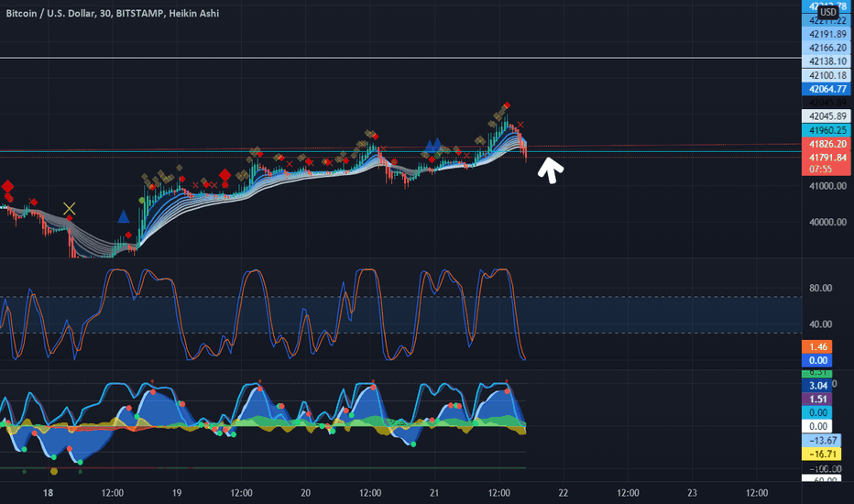
Task: Click the 41791.84 current price label
Action: (x=827, y=158)
